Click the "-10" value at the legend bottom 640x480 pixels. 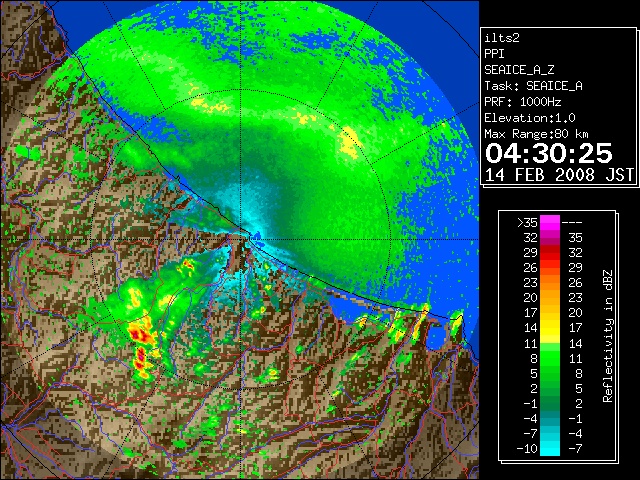(x=527, y=449)
